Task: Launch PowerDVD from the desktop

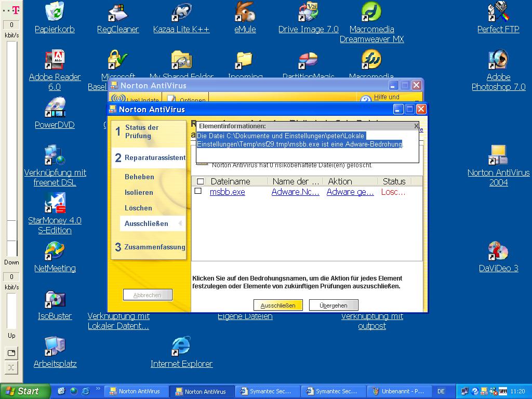Action: click(55, 108)
